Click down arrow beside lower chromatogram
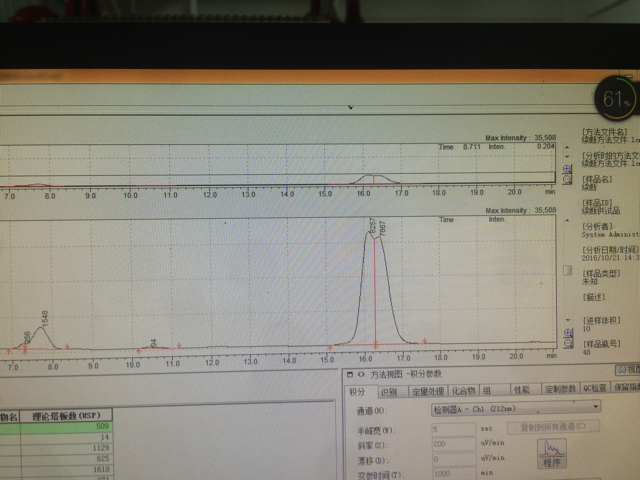Image resolution: width=640 pixels, height=480 pixels. click(x=568, y=320)
